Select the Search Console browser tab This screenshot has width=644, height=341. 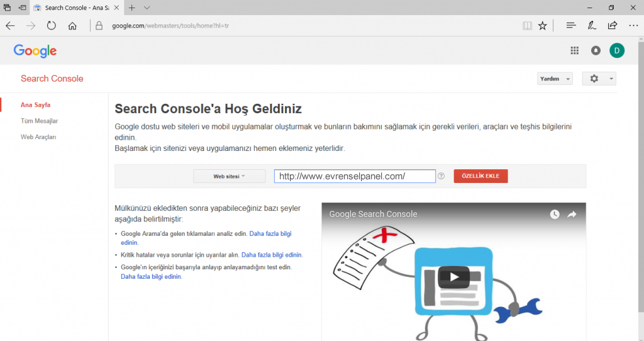pos(75,8)
